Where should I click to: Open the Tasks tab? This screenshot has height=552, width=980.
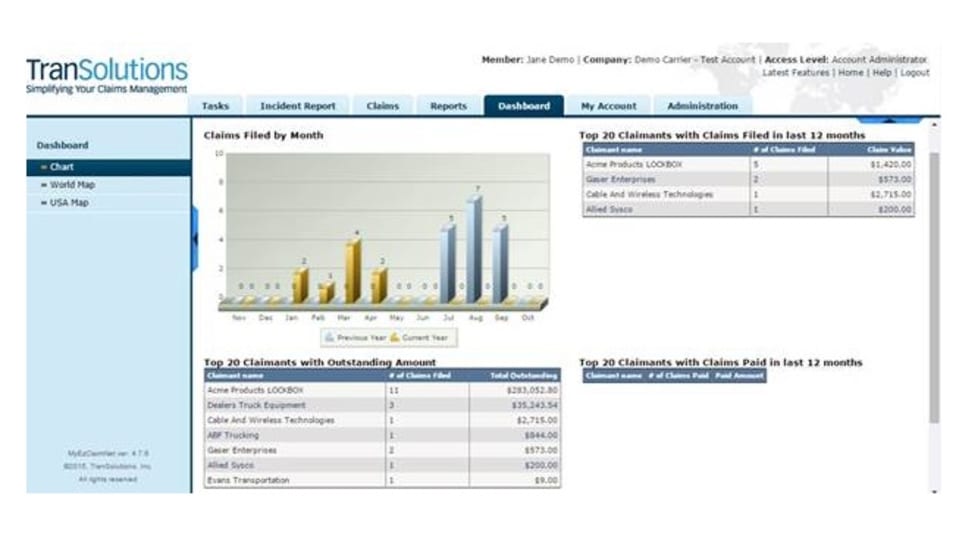click(215, 106)
